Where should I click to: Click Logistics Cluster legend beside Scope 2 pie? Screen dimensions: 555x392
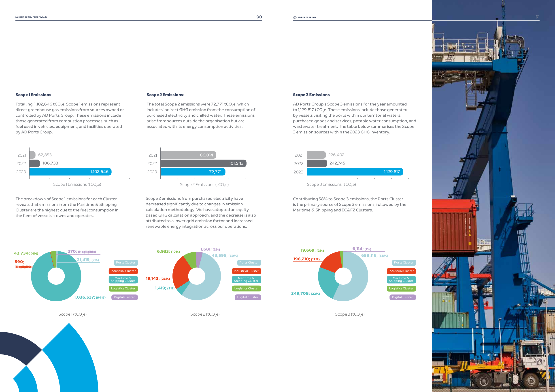(x=246, y=288)
